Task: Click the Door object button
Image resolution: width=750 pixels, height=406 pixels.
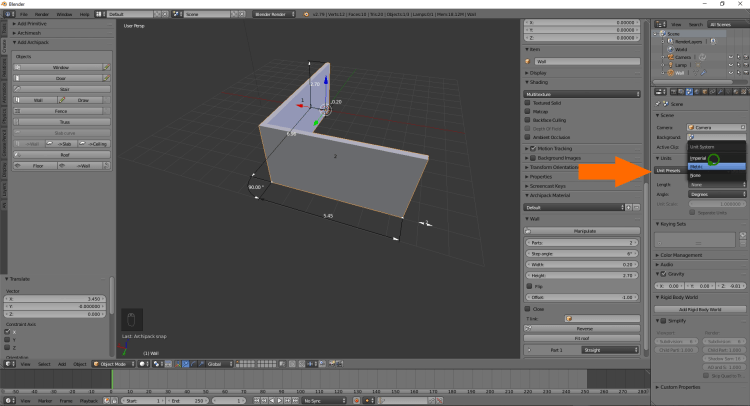Action: (61, 78)
